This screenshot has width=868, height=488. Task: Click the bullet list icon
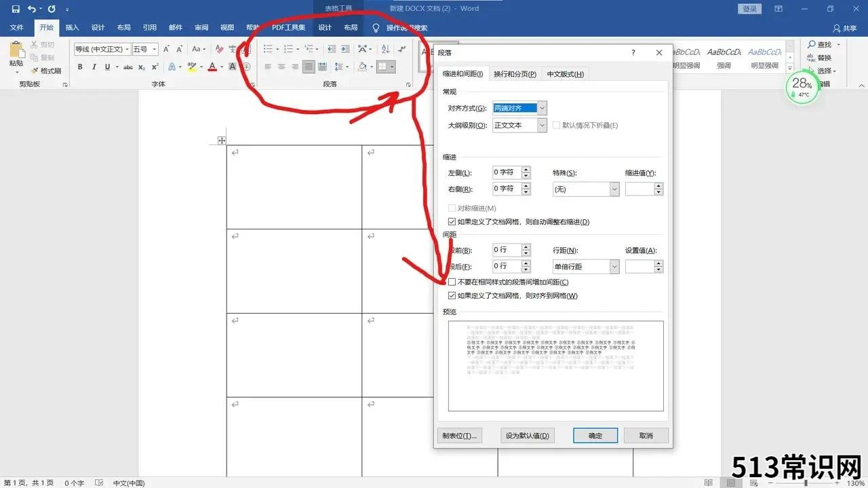coord(268,49)
